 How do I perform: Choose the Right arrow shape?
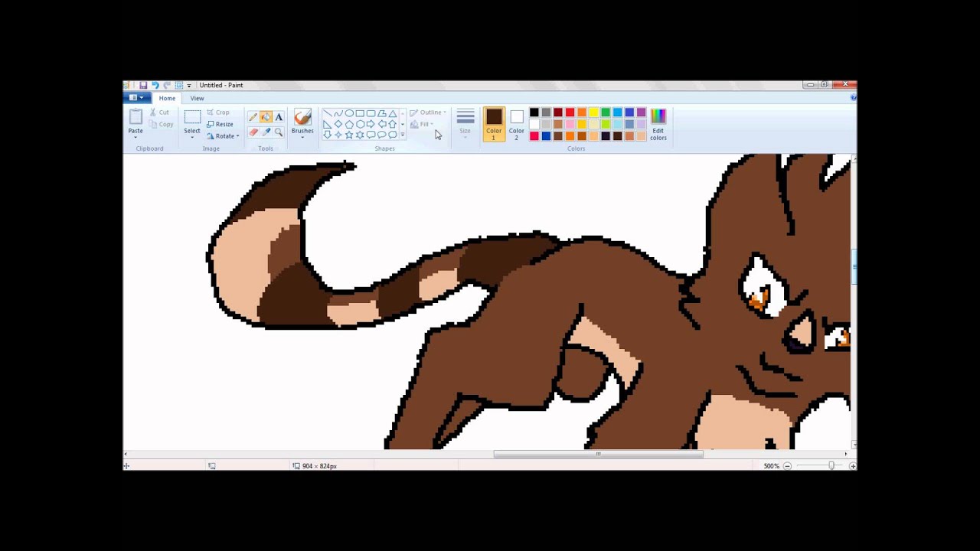[x=371, y=124]
